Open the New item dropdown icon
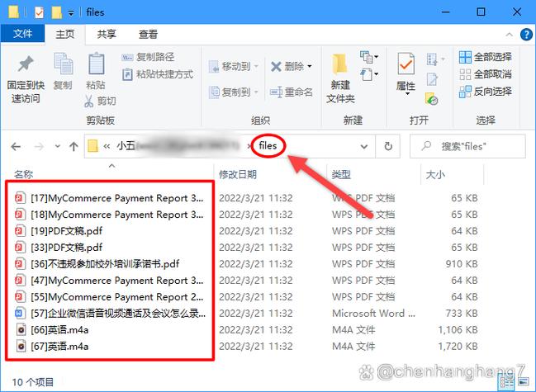 point(369,57)
